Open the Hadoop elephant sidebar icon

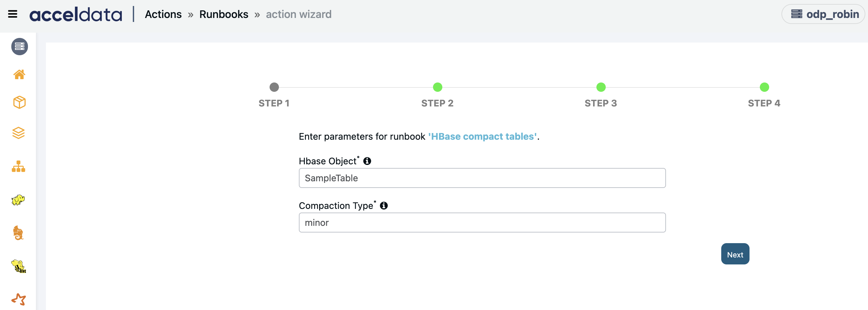pyautogui.click(x=18, y=200)
